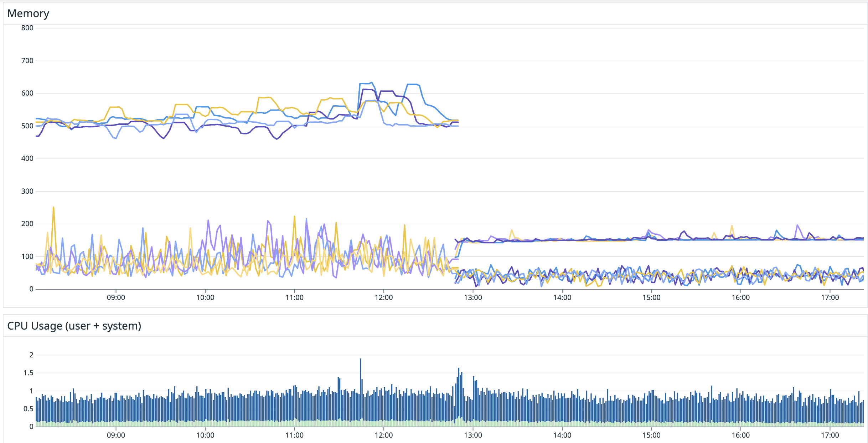Click the 09:00 label on the Memory chart axis
The height and width of the screenshot is (443, 868).
coord(116,298)
